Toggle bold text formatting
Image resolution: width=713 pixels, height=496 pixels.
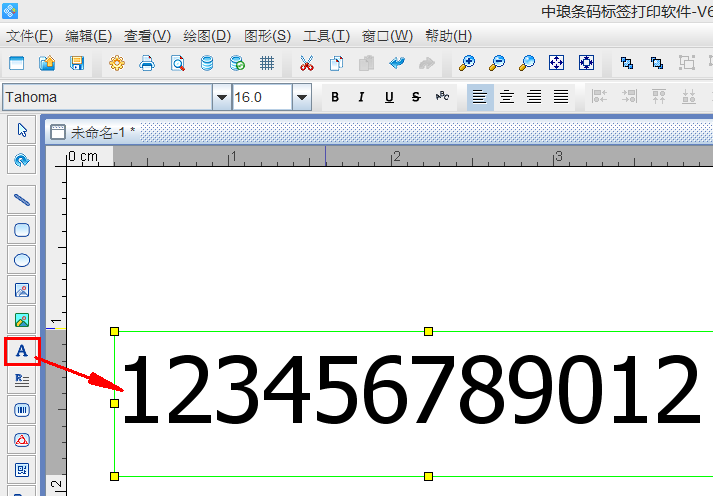[x=335, y=97]
